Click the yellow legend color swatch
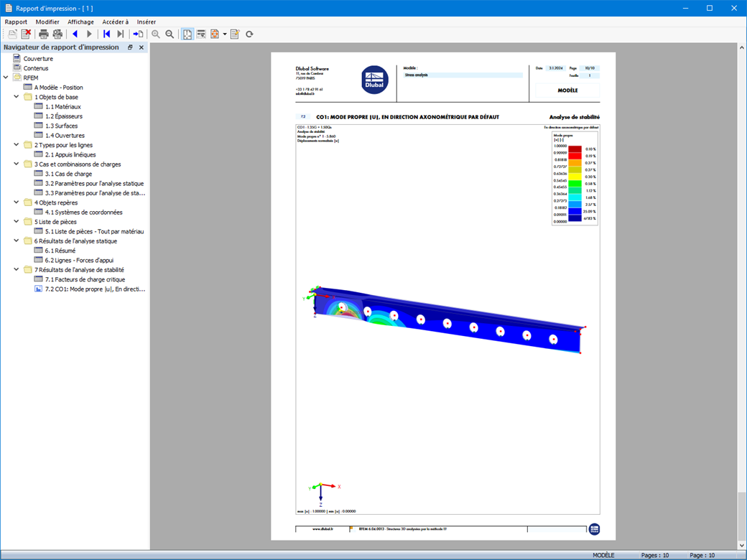Viewport: 747px width, 560px height. [575, 177]
